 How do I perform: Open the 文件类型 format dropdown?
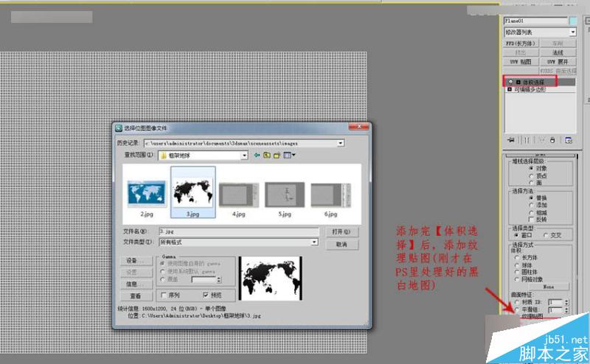click(314, 242)
